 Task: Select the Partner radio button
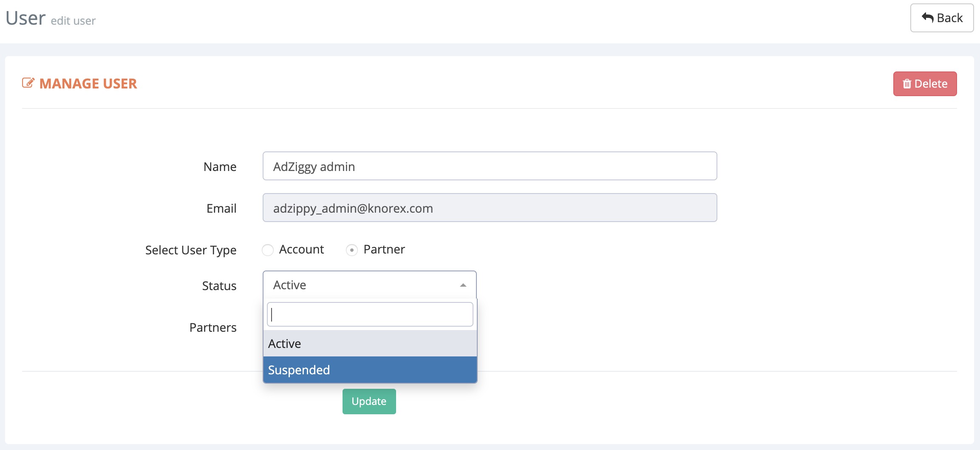(x=351, y=250)
